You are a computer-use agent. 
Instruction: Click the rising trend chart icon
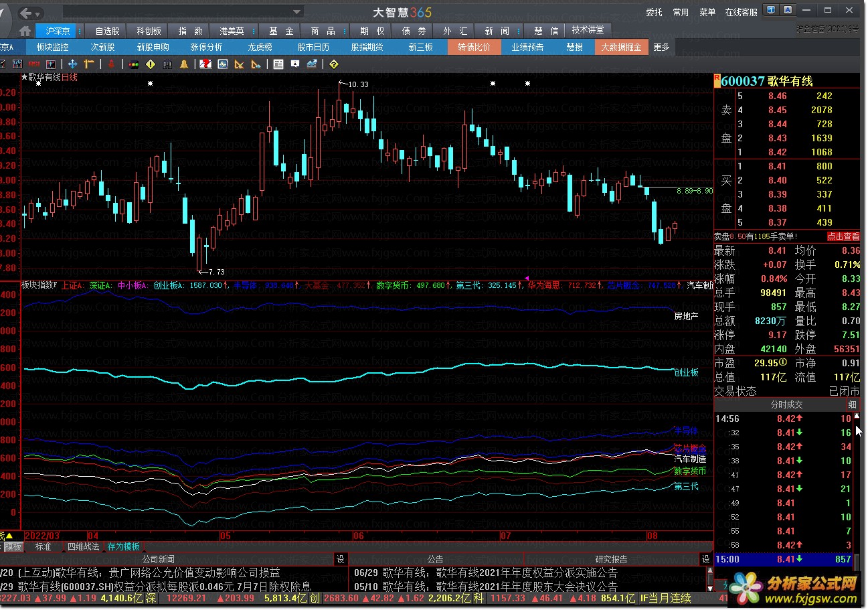311,64
